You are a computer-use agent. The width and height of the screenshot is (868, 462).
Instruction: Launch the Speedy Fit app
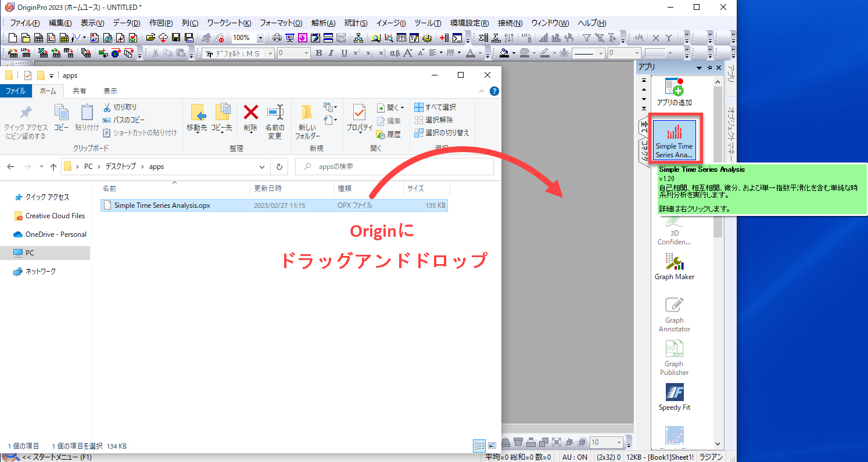pos(674,398)
